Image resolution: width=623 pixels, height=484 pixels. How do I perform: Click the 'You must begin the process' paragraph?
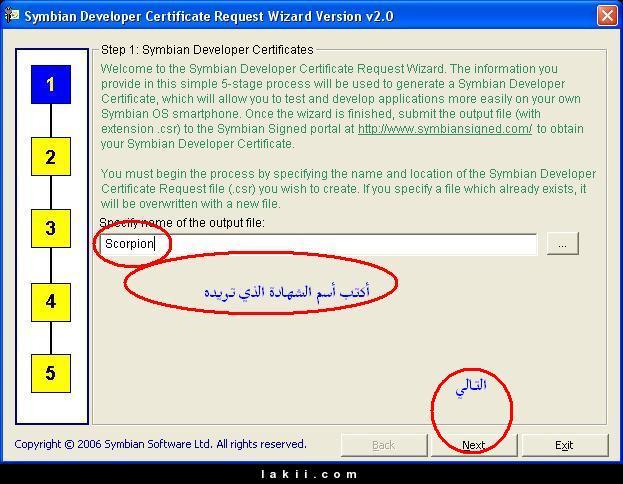click(348, 189)
